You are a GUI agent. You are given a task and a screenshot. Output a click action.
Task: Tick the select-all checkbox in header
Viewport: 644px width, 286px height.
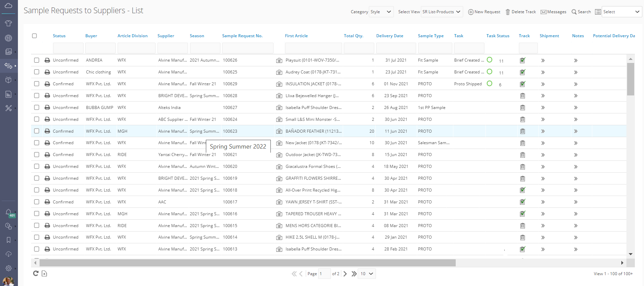(34, 36)
